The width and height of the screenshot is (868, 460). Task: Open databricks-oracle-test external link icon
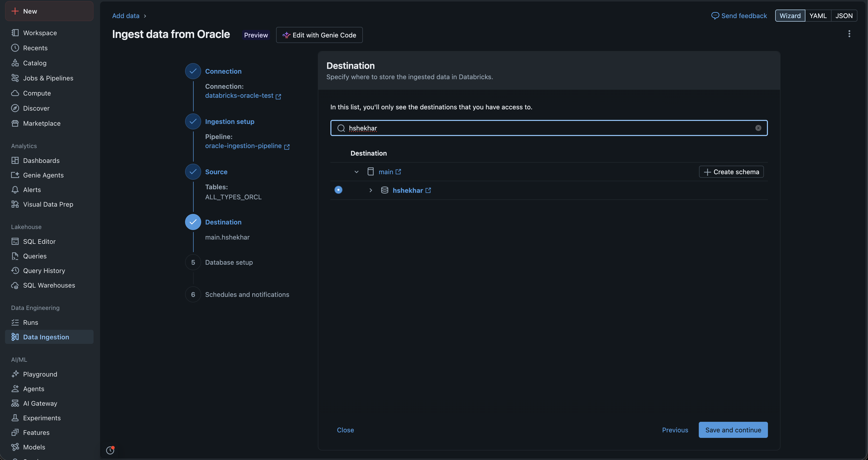click(278, 97)
